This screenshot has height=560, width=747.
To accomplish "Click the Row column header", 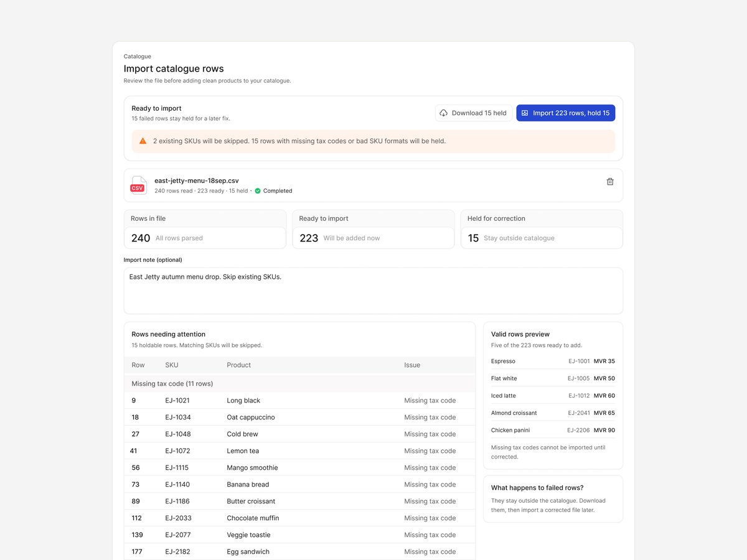I will 138,365.
